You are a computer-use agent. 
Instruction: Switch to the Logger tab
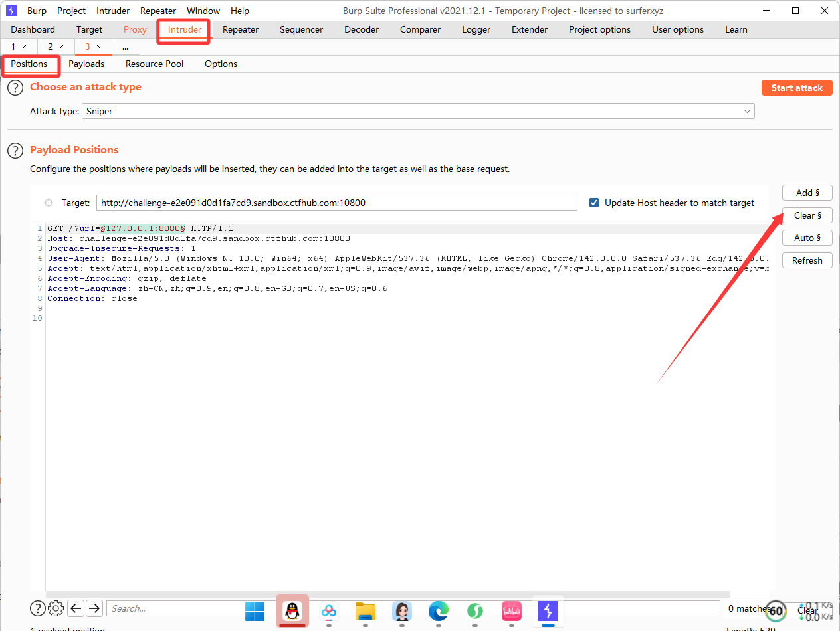(476, 29)
